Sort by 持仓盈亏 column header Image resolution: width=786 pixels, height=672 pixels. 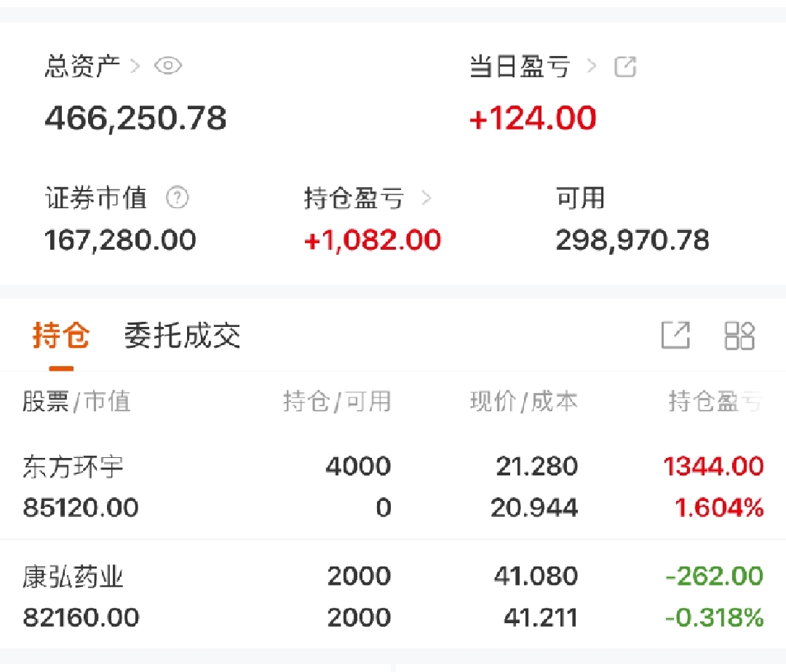[x=715, y=401]
